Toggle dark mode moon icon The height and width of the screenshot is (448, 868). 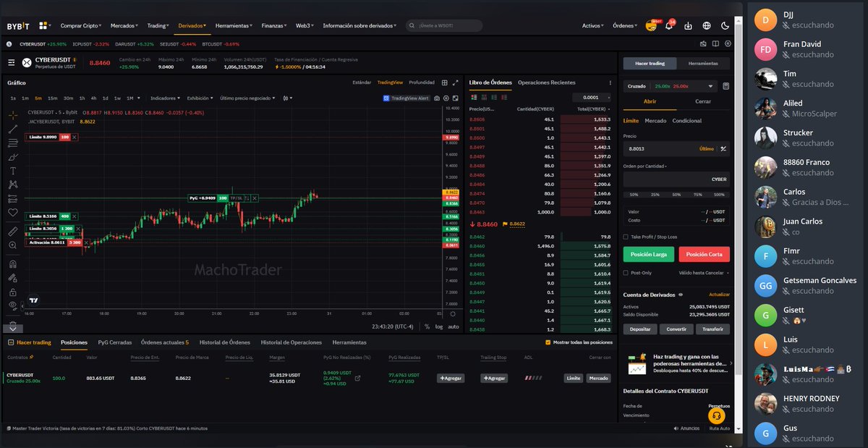(x=726, y=25)
